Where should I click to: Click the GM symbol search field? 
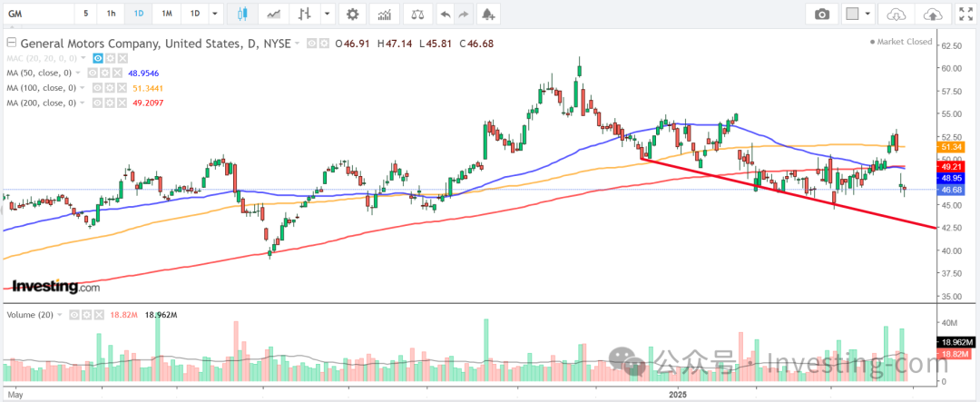point(37,13)
